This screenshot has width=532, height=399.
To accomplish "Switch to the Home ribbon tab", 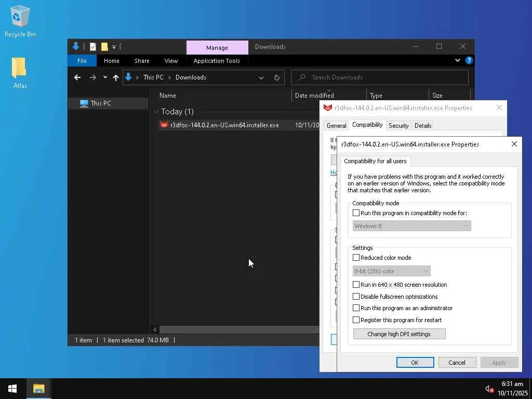I will point(111,61).
